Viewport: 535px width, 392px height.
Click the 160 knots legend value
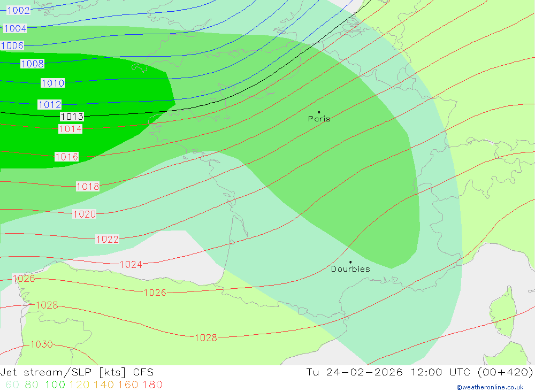[128, 385]
